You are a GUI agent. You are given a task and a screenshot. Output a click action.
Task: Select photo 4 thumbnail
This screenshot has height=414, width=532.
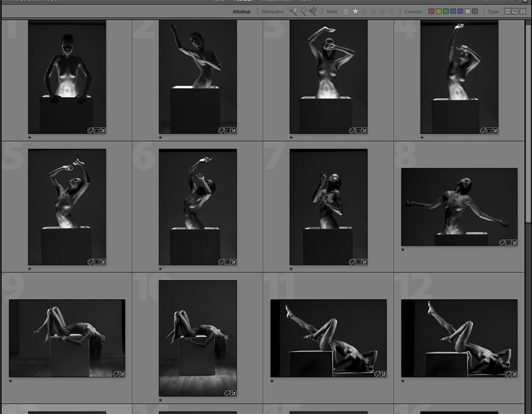click(459, 77)
